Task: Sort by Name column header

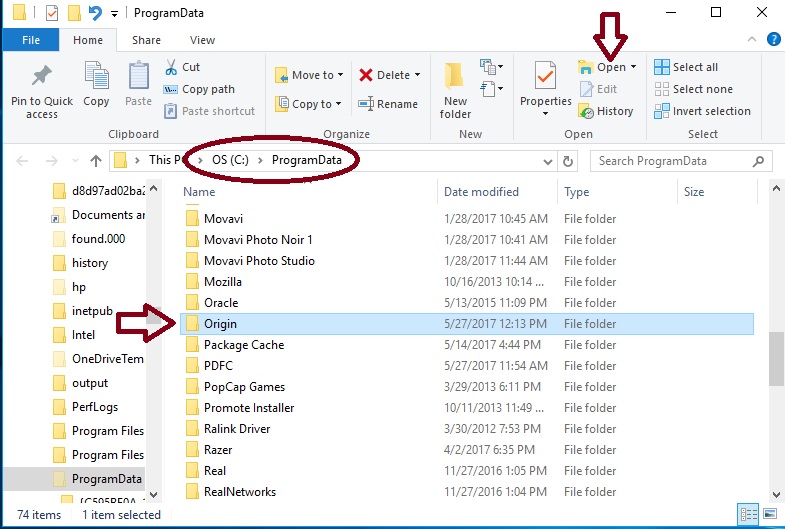Action: coord(199,192)
